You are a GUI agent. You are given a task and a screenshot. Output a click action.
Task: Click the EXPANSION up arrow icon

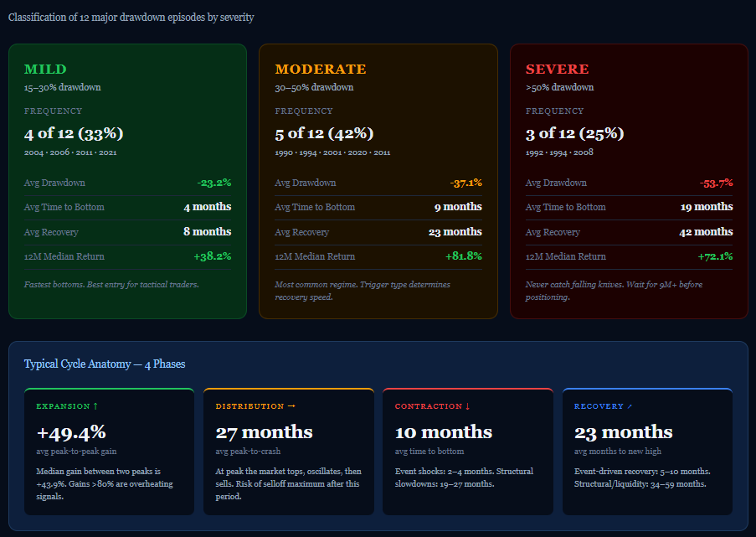tap(95, 406)
